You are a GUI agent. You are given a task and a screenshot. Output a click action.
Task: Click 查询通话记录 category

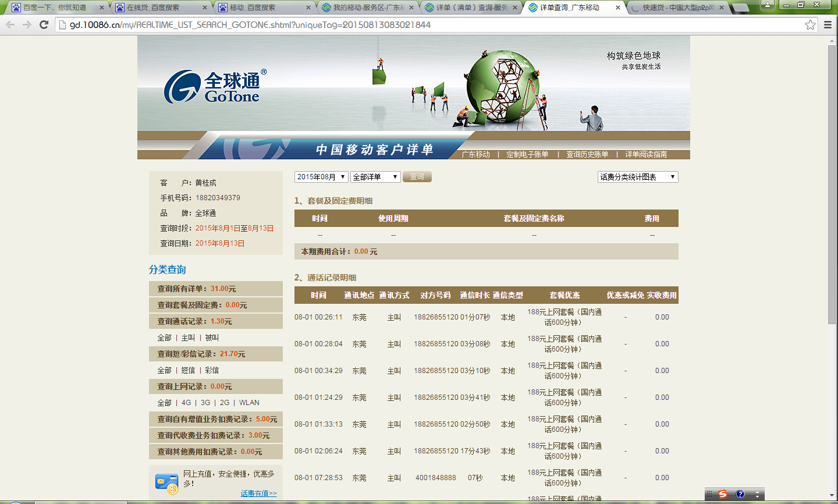[x=216, y=321]
